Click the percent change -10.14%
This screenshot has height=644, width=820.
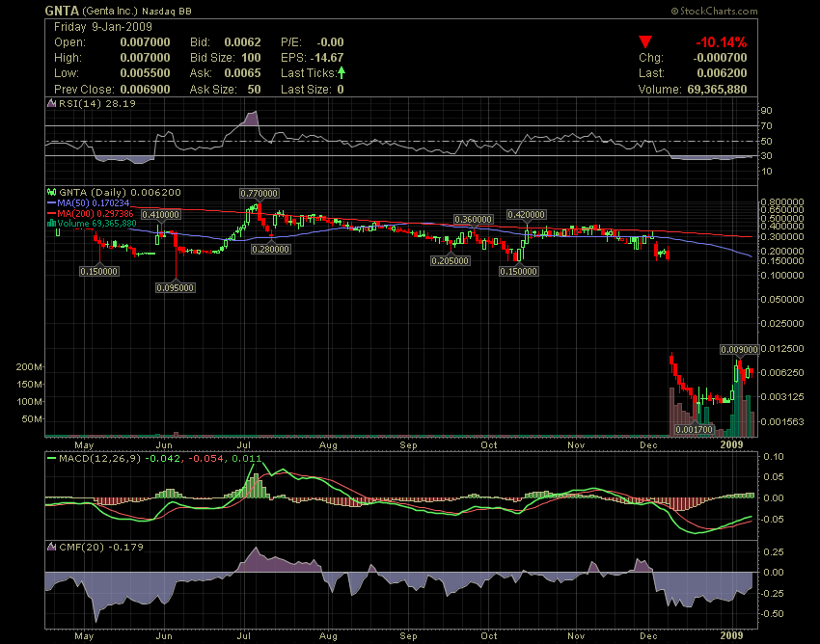(722, 42)
